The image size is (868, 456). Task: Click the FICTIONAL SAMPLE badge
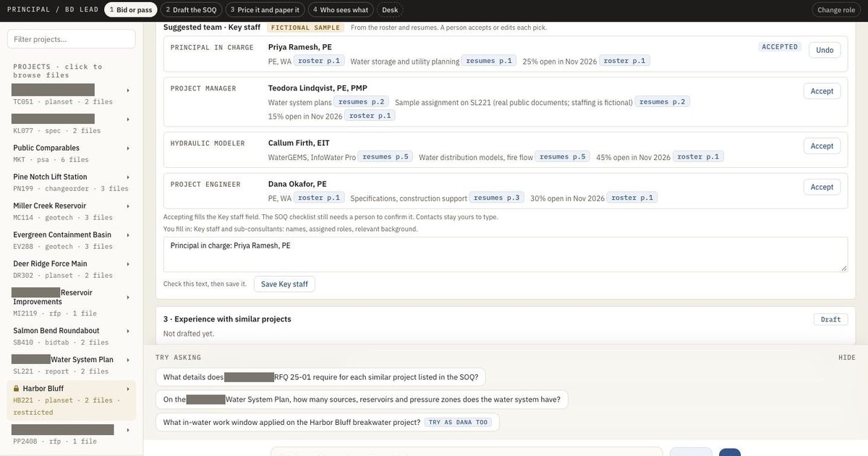307,28
